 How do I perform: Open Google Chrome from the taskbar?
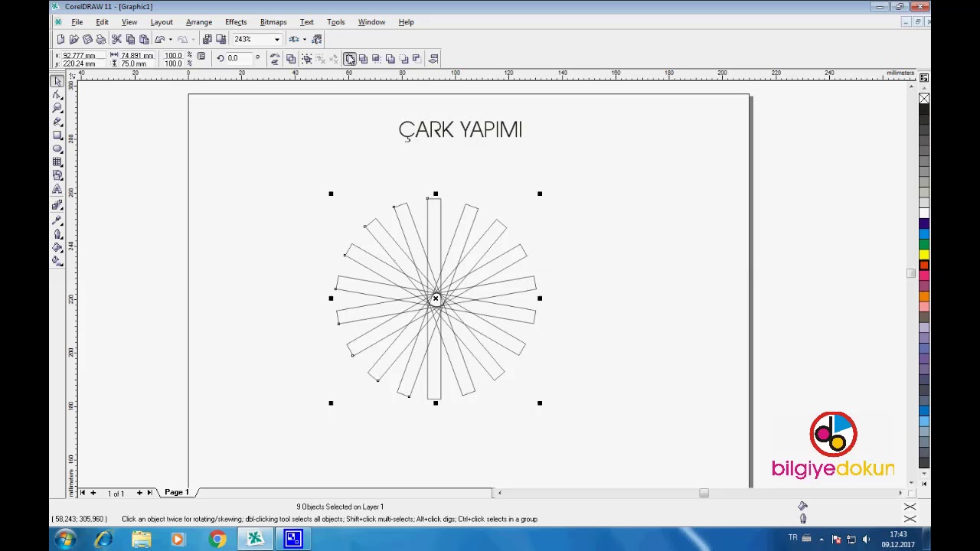(x=217, y=540)
